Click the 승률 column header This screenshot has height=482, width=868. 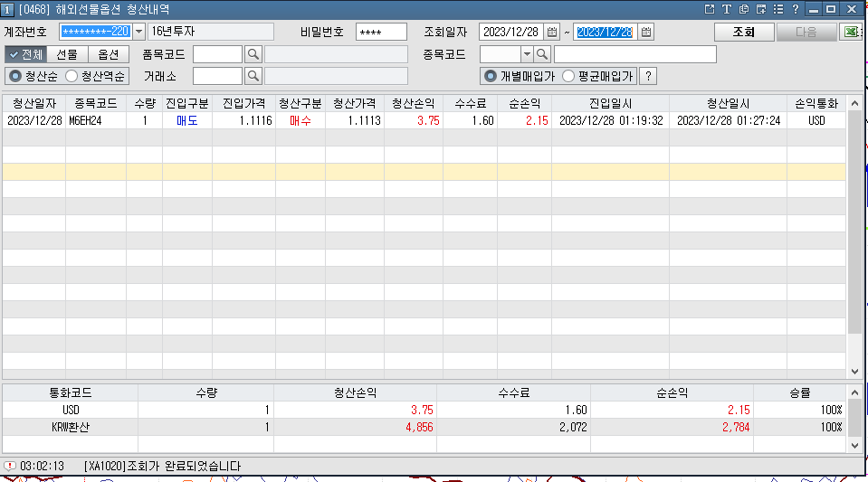coord(800,392)
